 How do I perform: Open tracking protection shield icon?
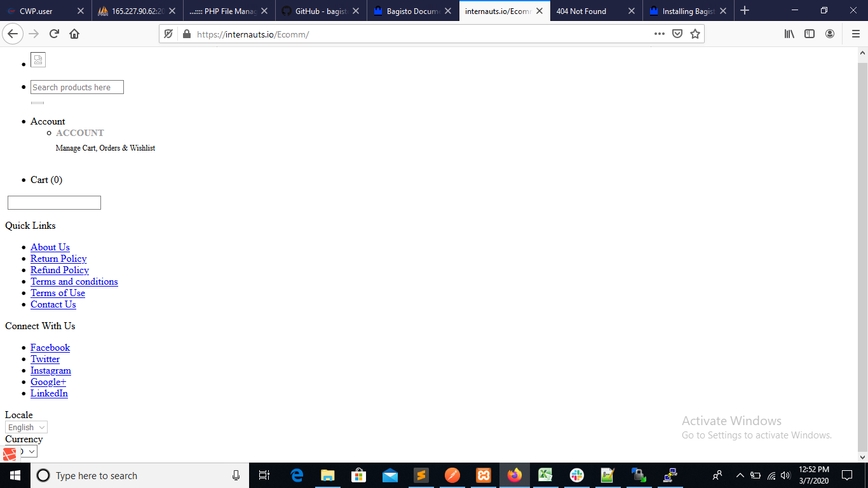[x=168, y=34]
